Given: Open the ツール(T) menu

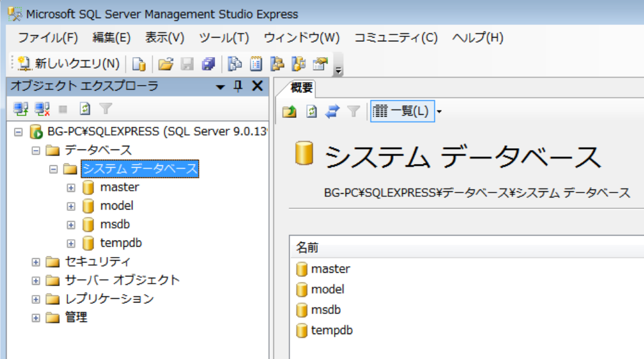Looking at the screenshot, I should [x=224, y=38].
